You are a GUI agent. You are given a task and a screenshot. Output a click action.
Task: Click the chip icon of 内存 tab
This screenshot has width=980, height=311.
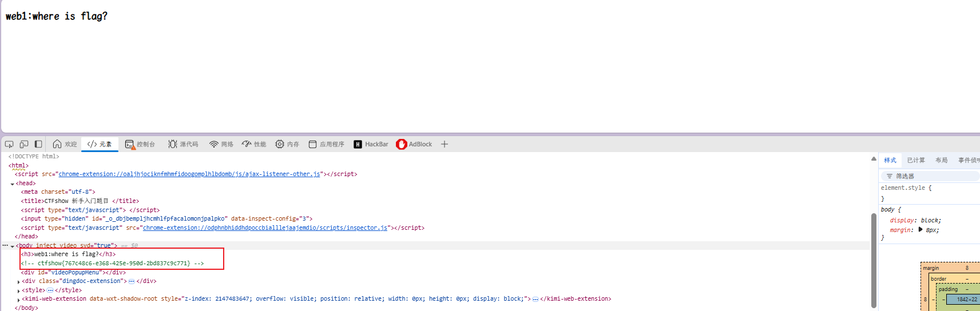pyautogui.click(x=280, y=144)
